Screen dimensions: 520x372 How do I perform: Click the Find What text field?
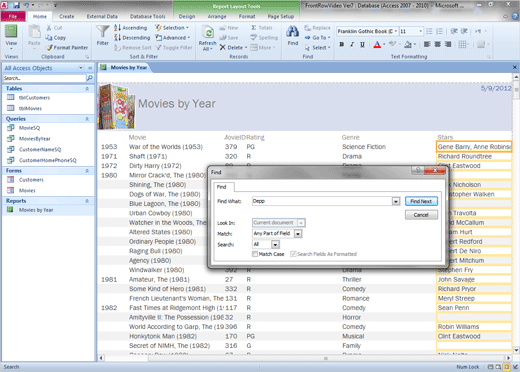[322, 201]
